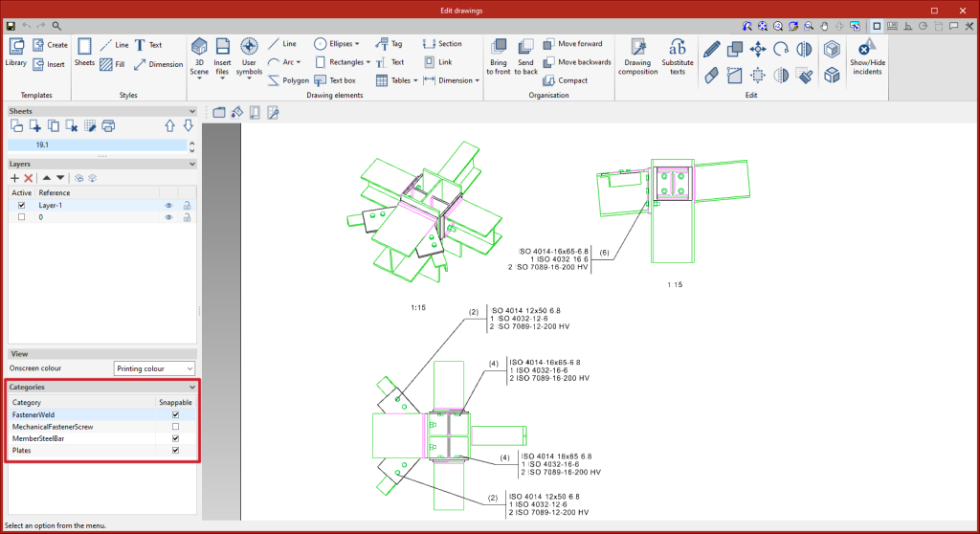This screenshot has height=534, width=980.
Task: Toggle Show/Hide incidents
Action: click(x=867, y=56)
